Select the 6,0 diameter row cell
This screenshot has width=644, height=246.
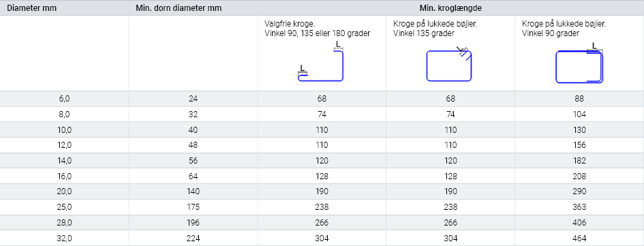click(x=65, y=99)
